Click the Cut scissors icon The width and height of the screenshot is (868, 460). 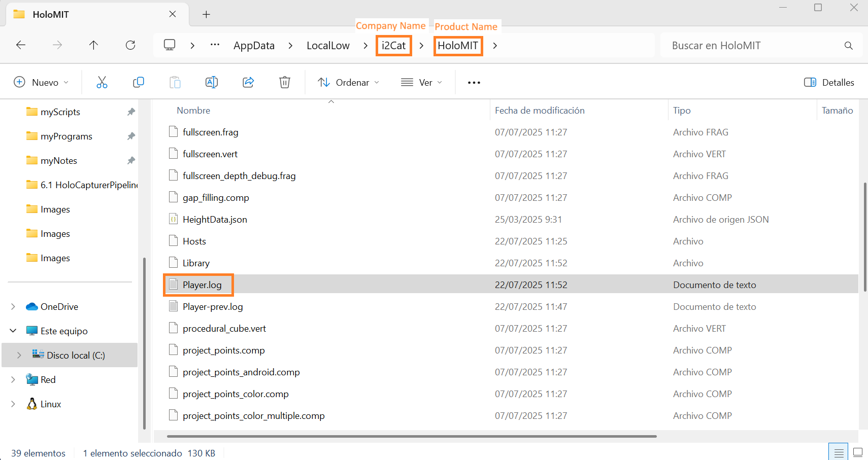(x=102, y=82)
